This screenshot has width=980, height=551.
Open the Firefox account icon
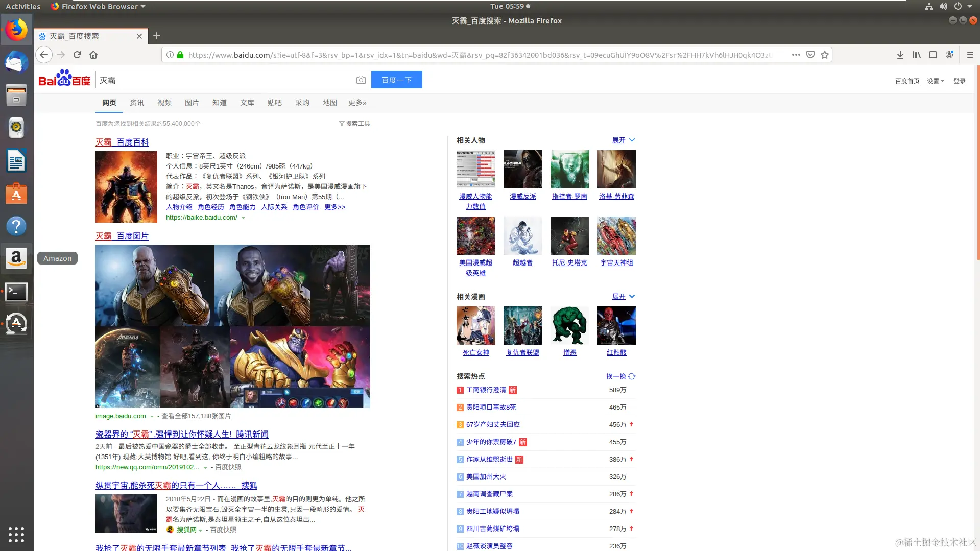949,55
